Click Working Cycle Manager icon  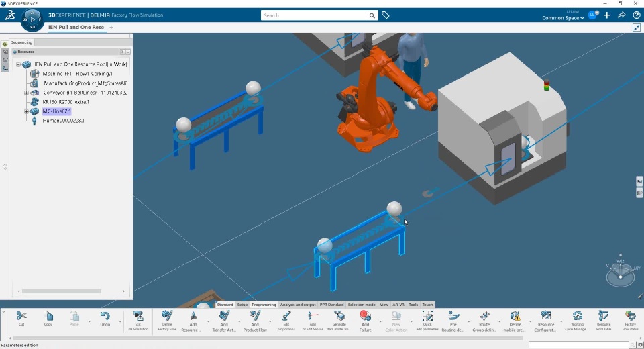click(577, 315)
